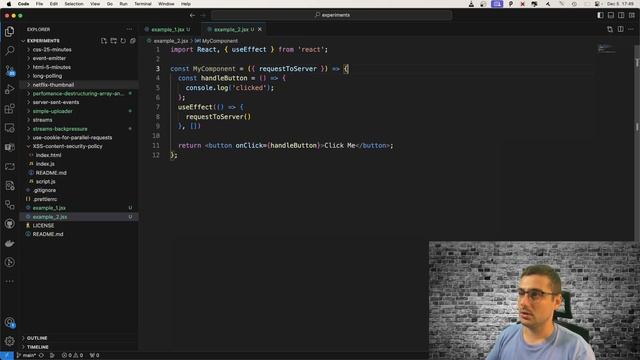Toggle primary sidebar visibility

600,15
